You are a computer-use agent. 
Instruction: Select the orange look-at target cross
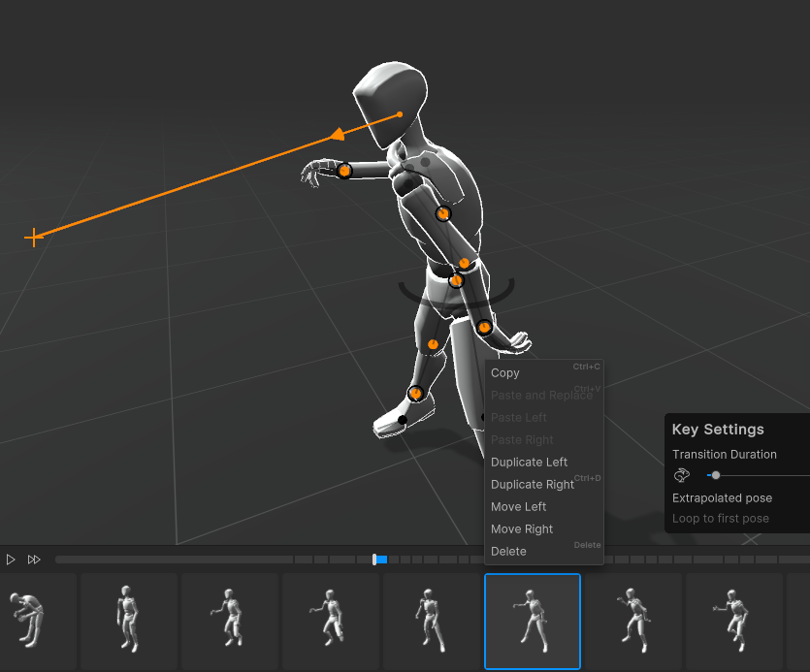34,238
